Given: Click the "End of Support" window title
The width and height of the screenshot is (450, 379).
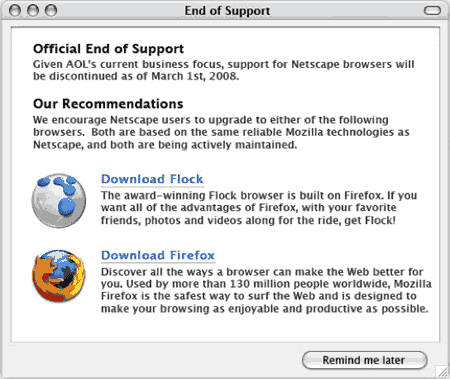Looking at the screenshot, I should click(x=227, y=11).
